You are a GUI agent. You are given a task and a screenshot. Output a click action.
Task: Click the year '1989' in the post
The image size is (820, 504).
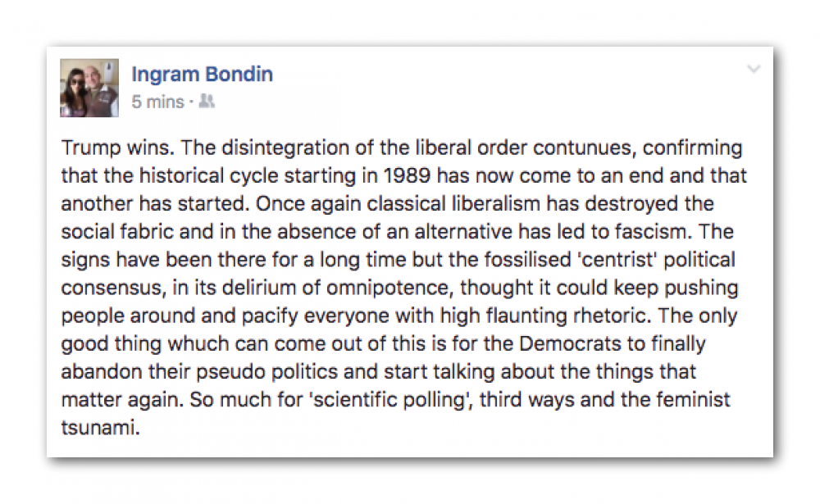point(407,176)
